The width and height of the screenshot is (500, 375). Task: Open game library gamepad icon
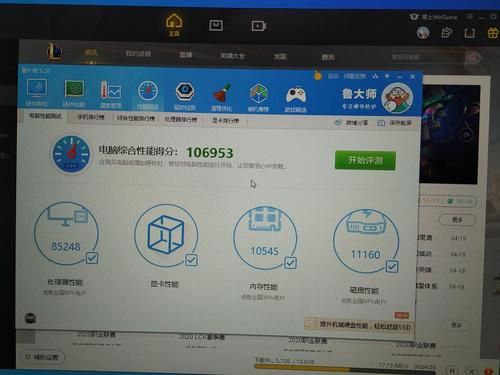pyautogui.click(x=296, y=99)
